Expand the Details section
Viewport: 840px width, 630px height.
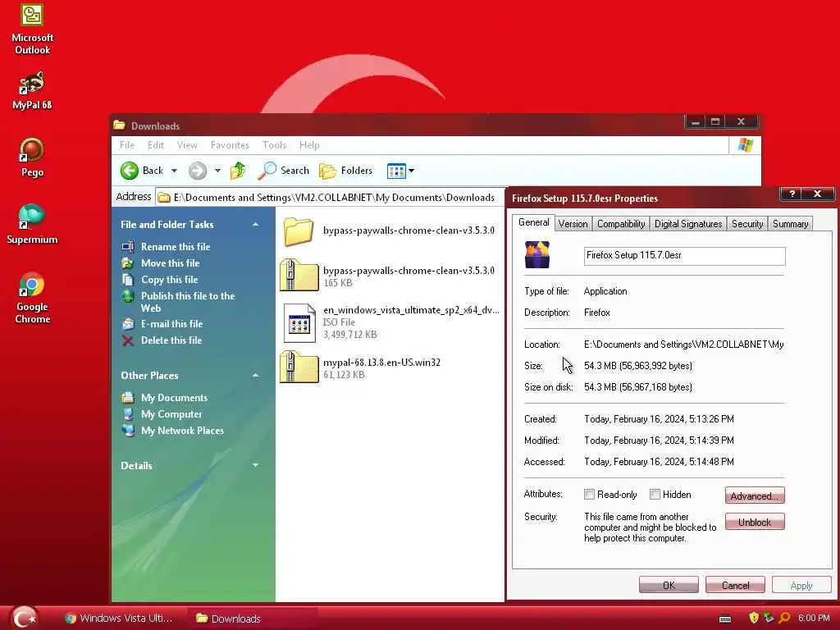click(x=256, y=466)
